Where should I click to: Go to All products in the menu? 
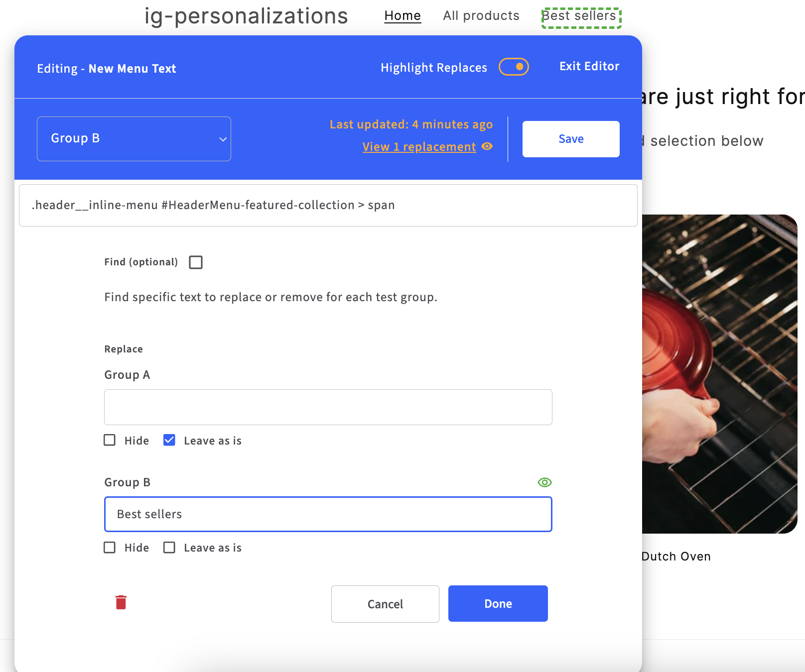[481, 16]
